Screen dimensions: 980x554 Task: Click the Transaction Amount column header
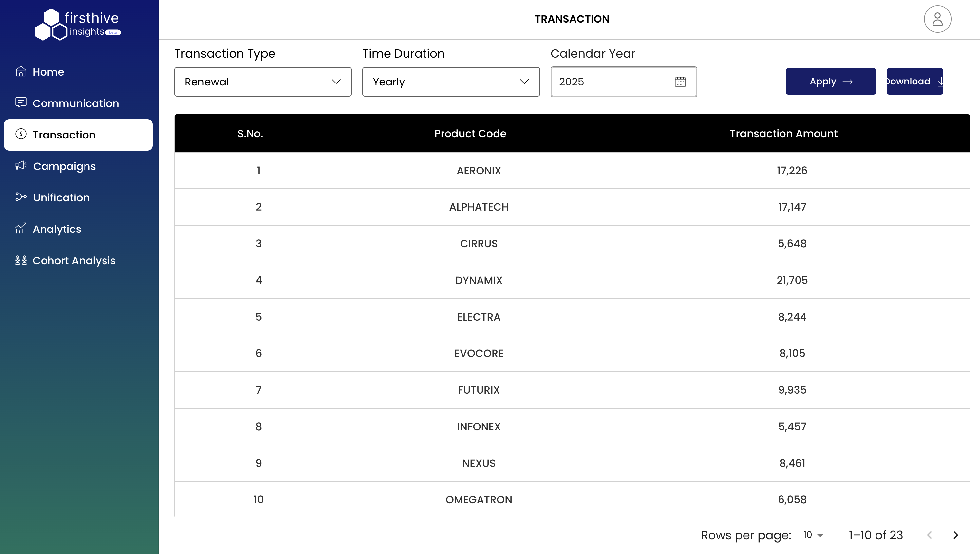pos(783,134)
